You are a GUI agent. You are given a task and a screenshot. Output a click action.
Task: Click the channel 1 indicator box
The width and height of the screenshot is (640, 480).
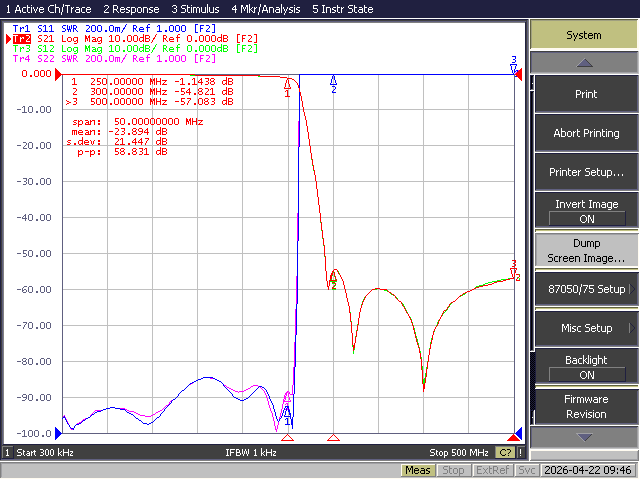point(7,452)
